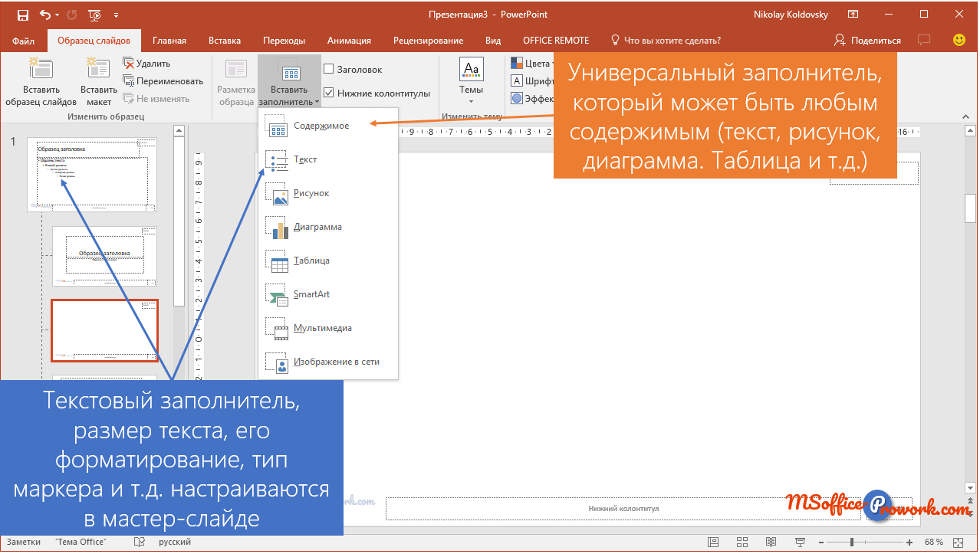This screenshot has height=554, width=980.
Task: Click the spell check icon in status bar
Action: pos(139,543)
